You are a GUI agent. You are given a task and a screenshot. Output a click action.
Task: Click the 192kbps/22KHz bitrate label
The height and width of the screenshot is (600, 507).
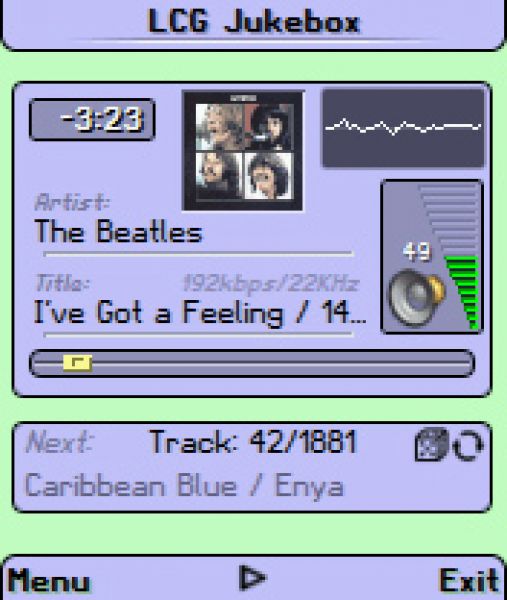(271, 284)
